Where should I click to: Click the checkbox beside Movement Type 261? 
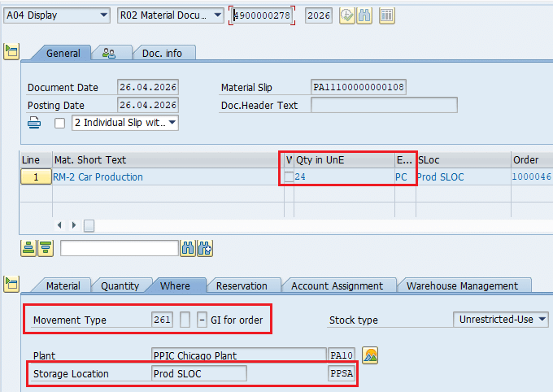185,320
